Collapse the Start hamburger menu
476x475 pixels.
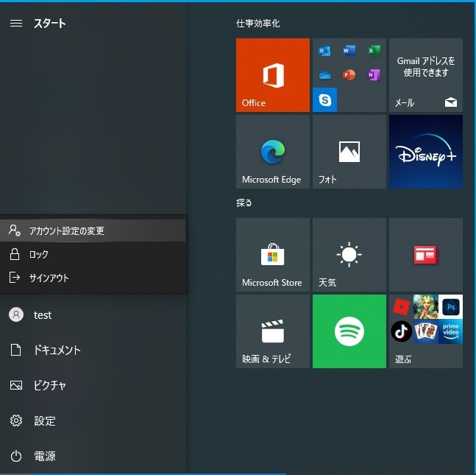click(16, 23)
